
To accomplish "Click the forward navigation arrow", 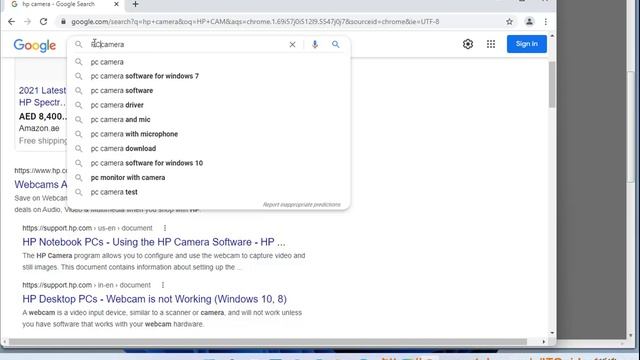I will click(x=27, y=22).
